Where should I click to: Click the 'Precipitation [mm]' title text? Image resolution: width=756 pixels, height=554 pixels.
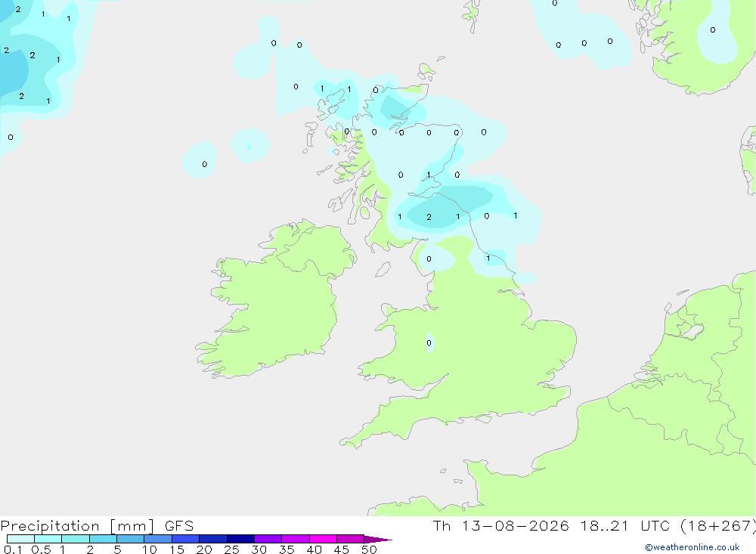tap(78, 526)
